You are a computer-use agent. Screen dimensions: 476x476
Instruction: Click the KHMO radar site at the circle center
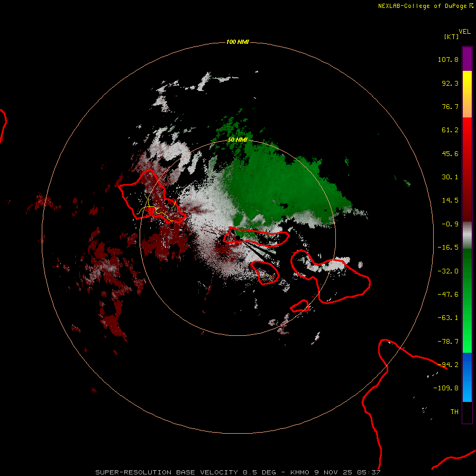point(237,237)
